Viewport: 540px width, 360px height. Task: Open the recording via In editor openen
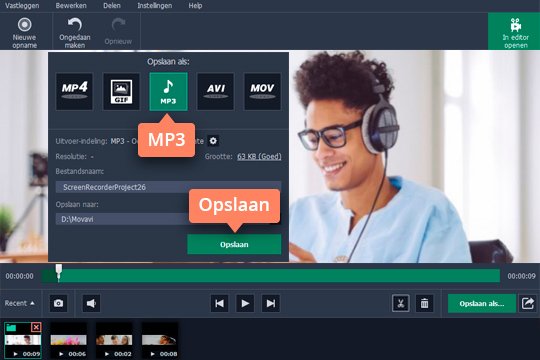tap(515, 33)
